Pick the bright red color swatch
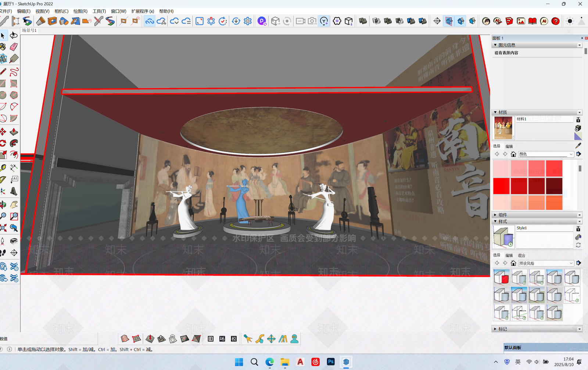Image resolution: width=588 pixels, height=370 pixels. click(501, 186)
